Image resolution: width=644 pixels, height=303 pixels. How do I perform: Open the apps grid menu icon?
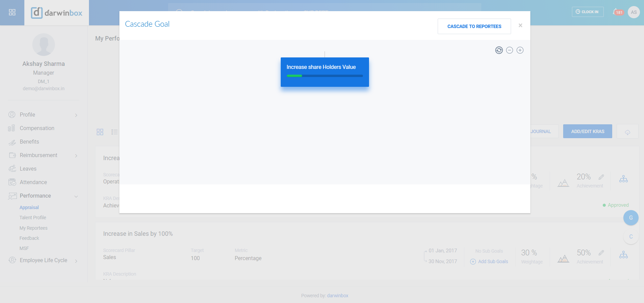[x=12, y=12]
